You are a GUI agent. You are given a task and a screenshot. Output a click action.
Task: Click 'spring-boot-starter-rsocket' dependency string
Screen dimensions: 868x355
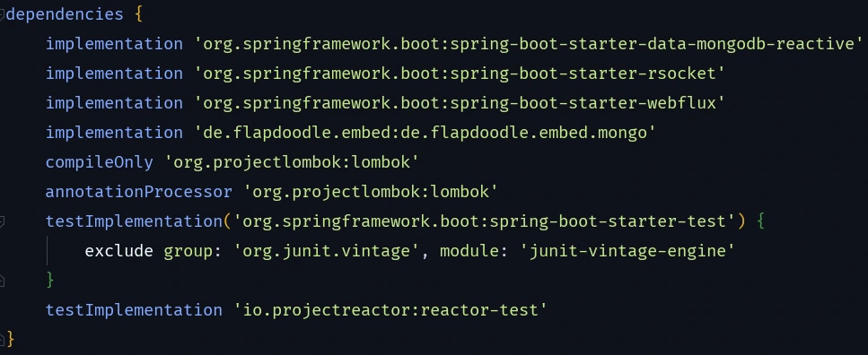tap(460, 74)
